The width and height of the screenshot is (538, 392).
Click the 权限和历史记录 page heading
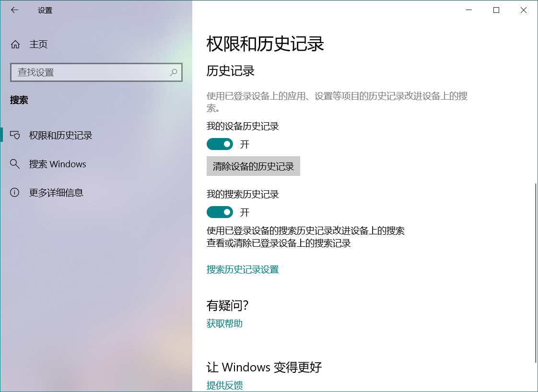pos(265,44)
